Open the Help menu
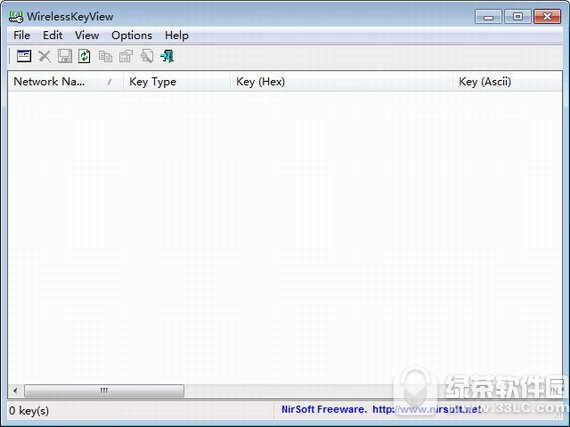The width and height of the screenshot is (570, 427). click(177, 35)
